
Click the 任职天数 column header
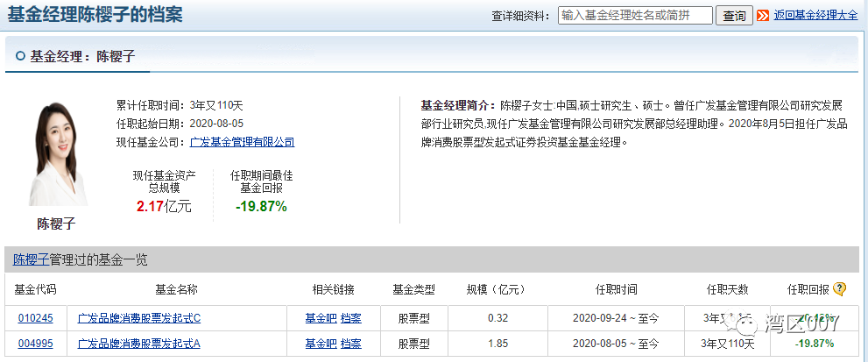coord(727,289)
